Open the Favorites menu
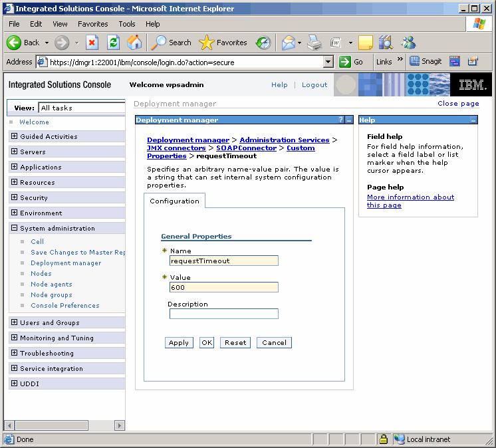This screenshot has height=448, width=496. coord(92,24)
